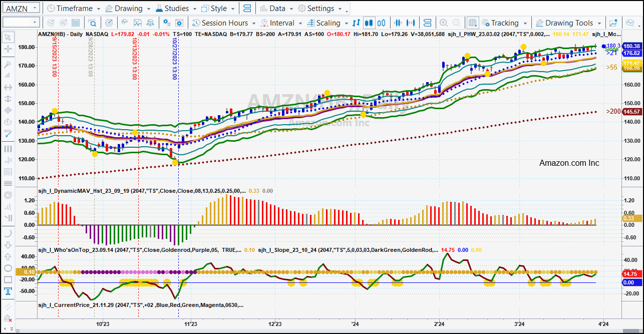
Task: Toggle the selection grid mode button
Action: pos(473,23)
